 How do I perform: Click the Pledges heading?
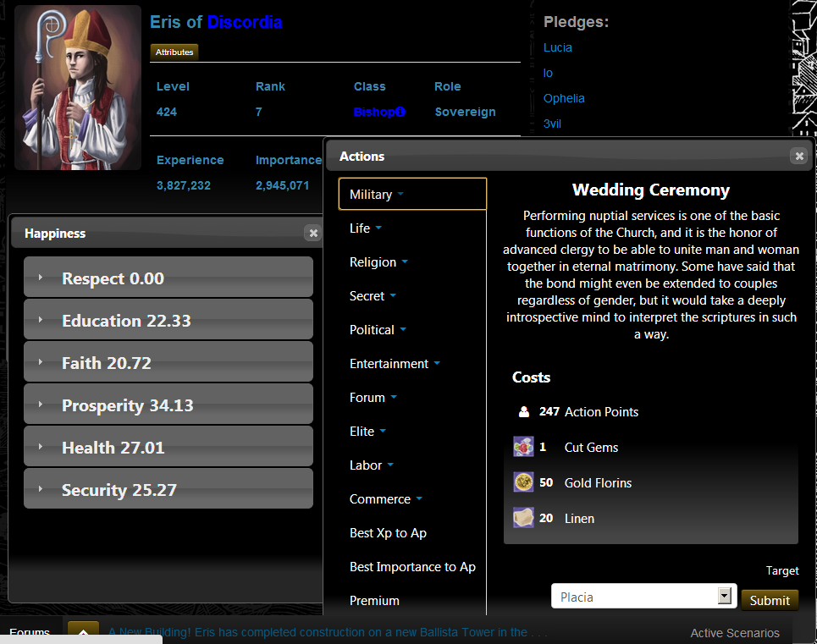point(576,22)
